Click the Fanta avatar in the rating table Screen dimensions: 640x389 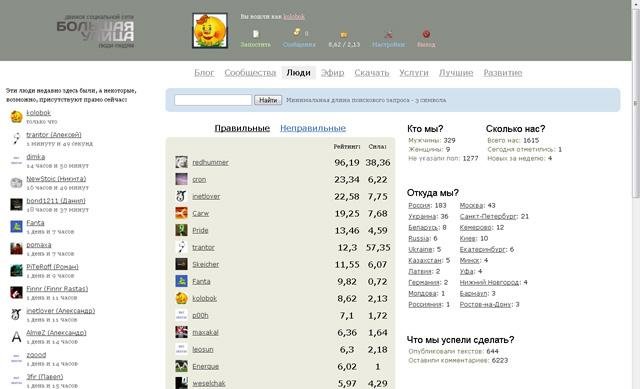pos(181,281)
